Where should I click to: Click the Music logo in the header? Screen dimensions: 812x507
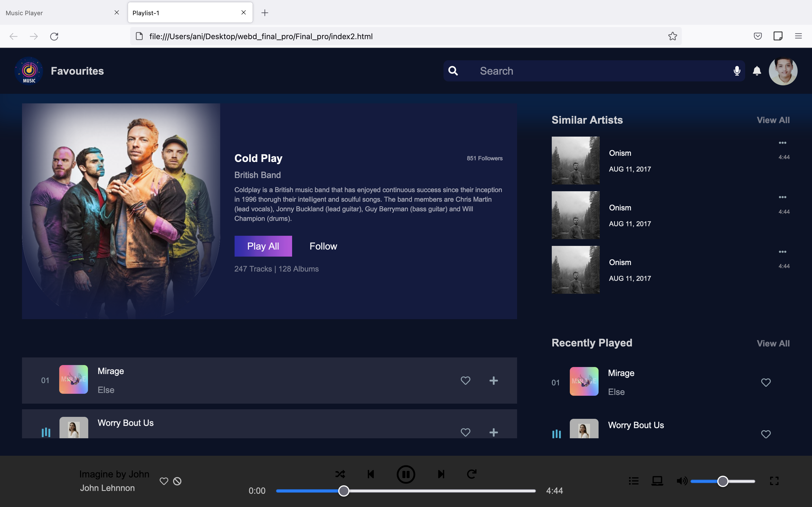(x=29, y=71)
